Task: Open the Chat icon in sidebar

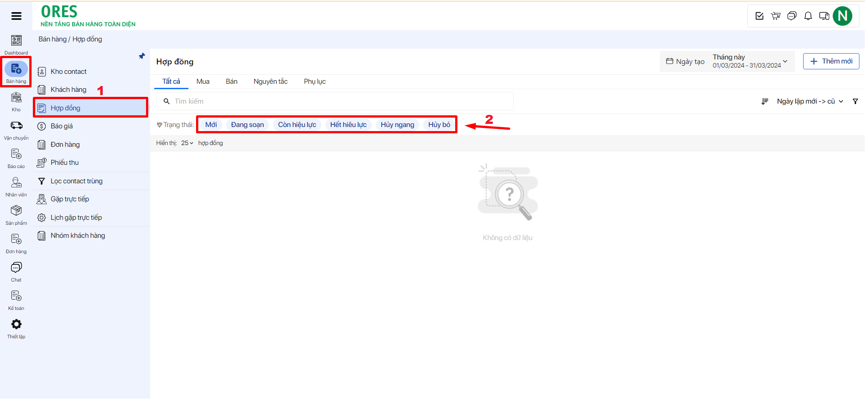Action: coord(16,268)
